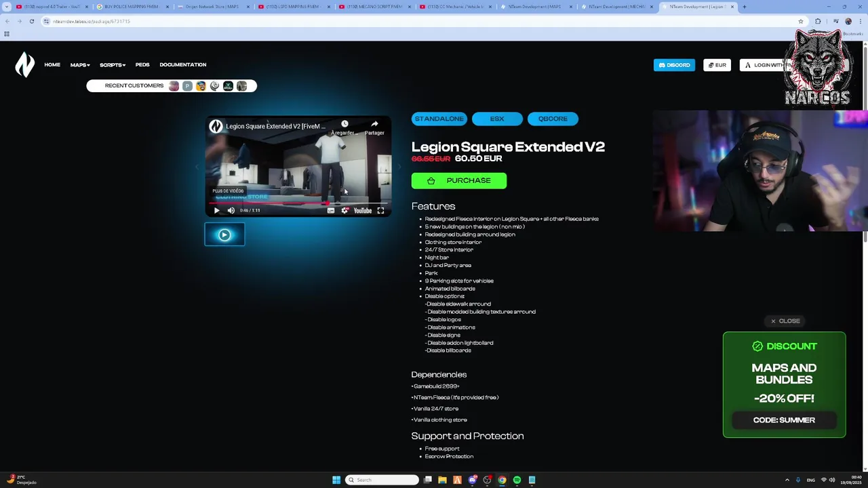Open the tab search dropdown arrow
Image resolution: width=868 pixels, height=488 pixels.
point(7,7)
